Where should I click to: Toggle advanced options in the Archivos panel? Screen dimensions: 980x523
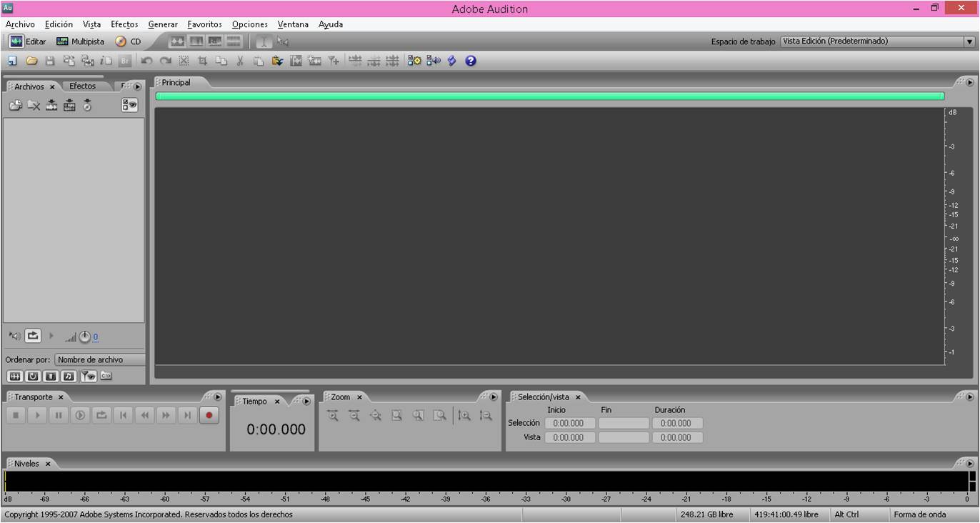pyautogui.click(x=129, y=106)
